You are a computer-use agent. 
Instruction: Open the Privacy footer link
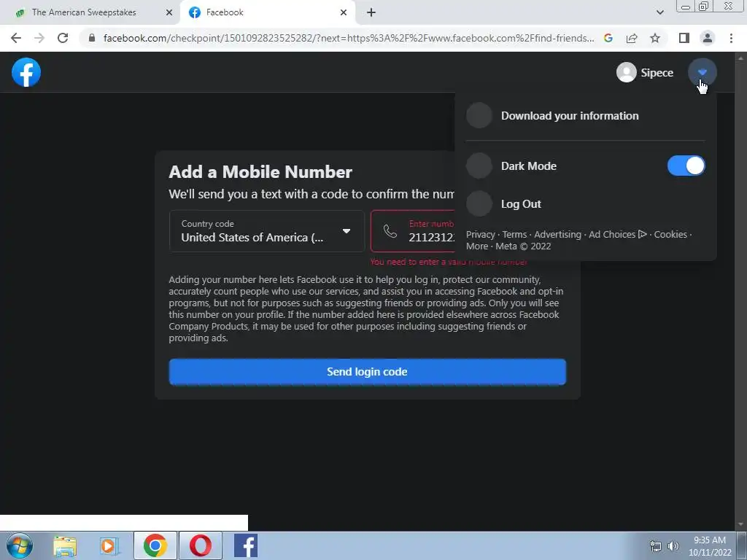(480, 234)
